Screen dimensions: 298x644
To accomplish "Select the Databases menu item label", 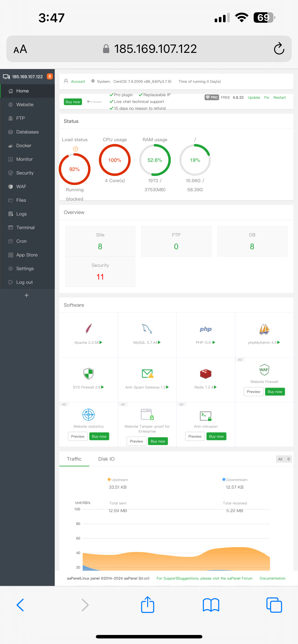I will click(28, 132).
